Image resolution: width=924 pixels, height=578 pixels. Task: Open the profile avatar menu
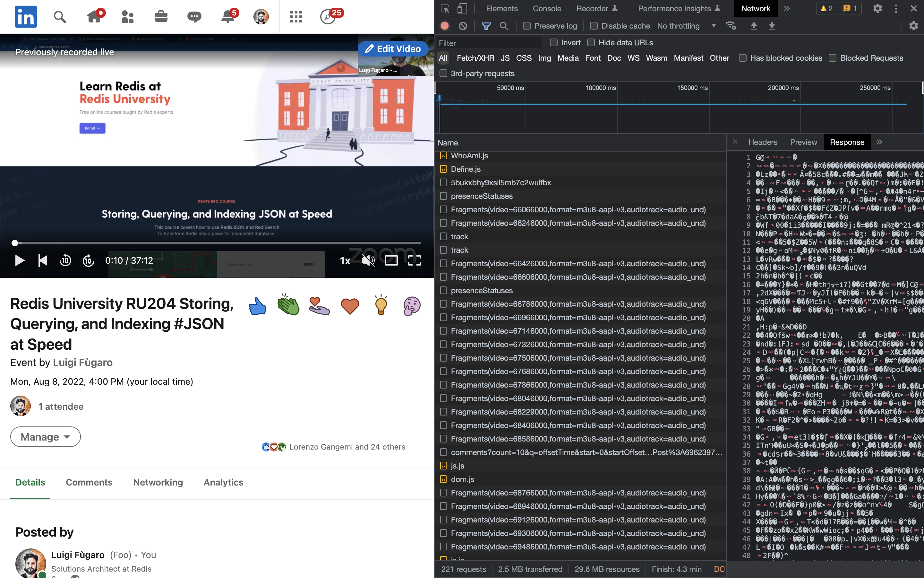(261, 17)
